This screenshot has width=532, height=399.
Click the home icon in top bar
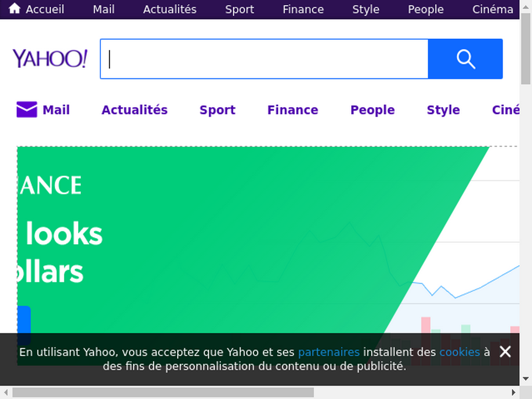pyautogui.click(x=14, y=8)
